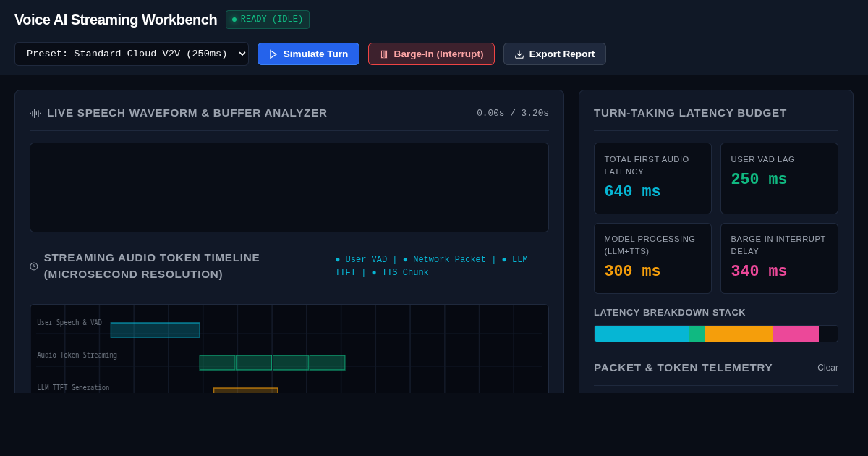Click the Audio Token Streaming row label
Viewport: 868px width, 456px height.
click(x=77, y=355)
